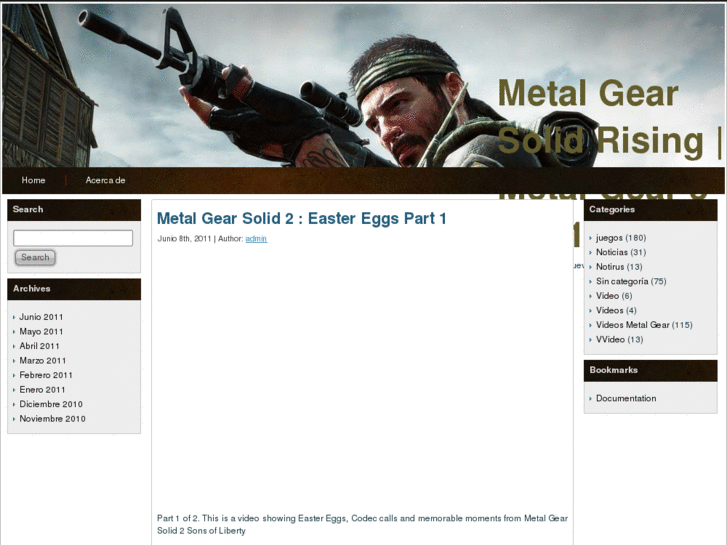
Task: Click the Junio 8th, 2011 post date text
Action: coord(184,238)
